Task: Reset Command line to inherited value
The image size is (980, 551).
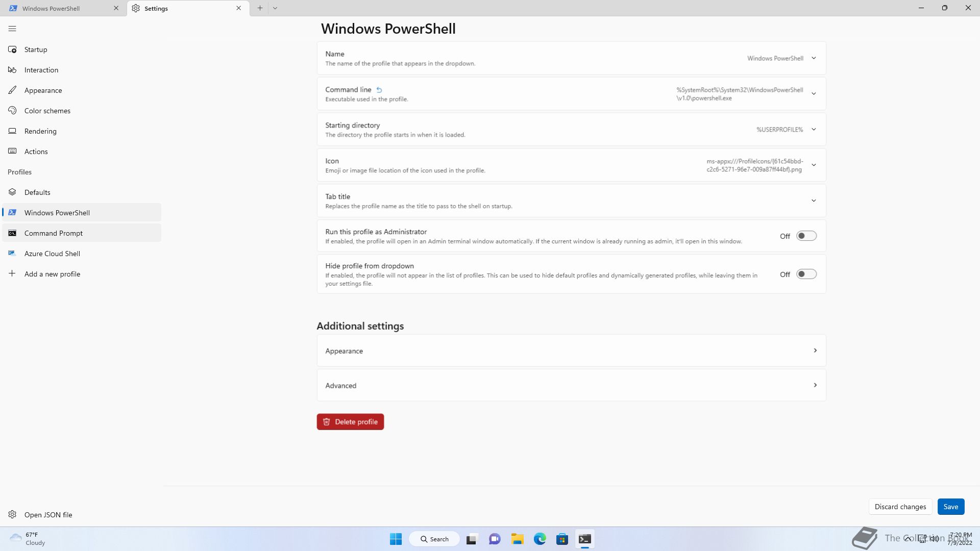Action: pos(379,90)
